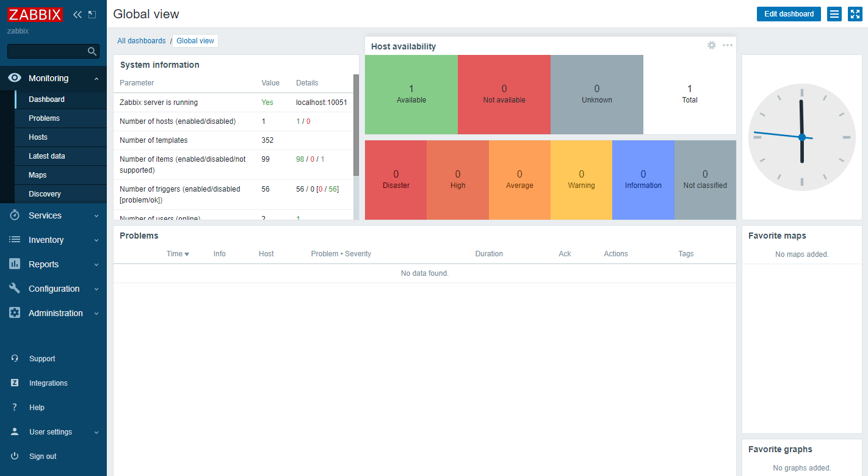The height and width of the screenshot is (476, 868).
Task: Click the Zabbix logo
Action: pos(35,14)
